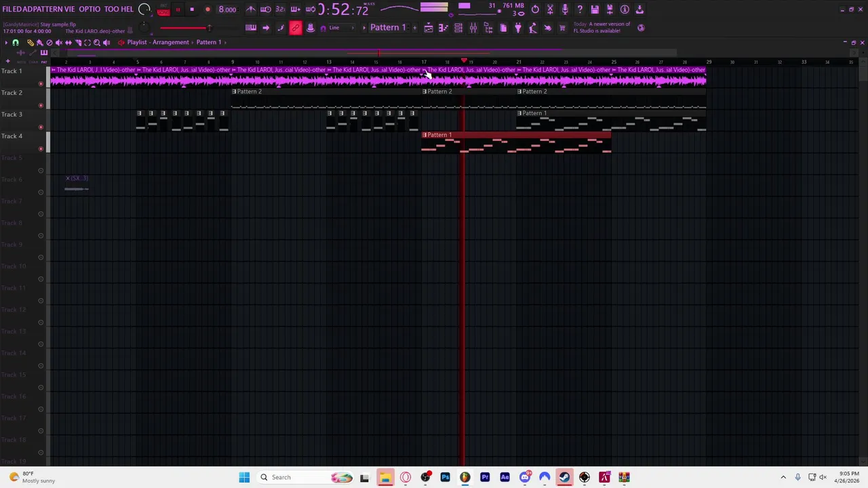Click the render/export audio icon
The width and height of the screenshot is (868, 488).
(610, 9)
